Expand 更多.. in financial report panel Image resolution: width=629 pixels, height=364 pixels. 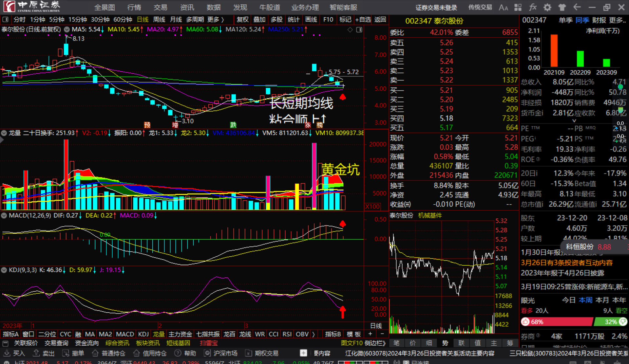click(x=617, y=20)
